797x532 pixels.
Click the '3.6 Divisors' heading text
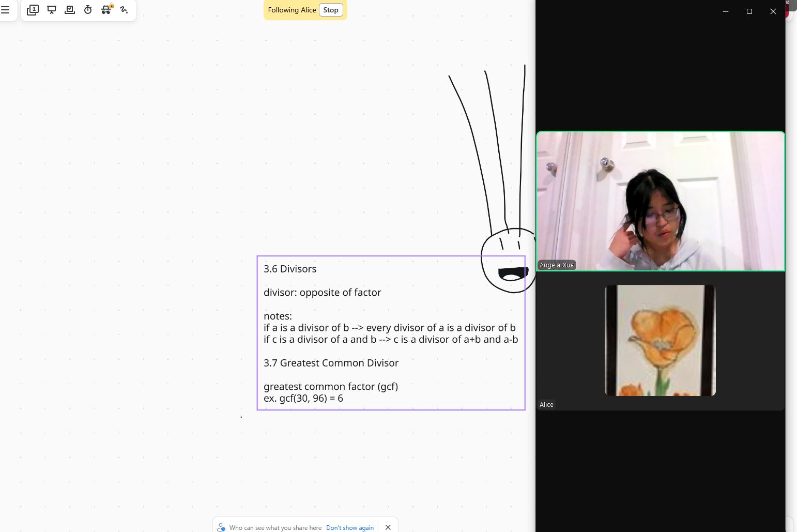pyautogui.click(x=290, y=269)
